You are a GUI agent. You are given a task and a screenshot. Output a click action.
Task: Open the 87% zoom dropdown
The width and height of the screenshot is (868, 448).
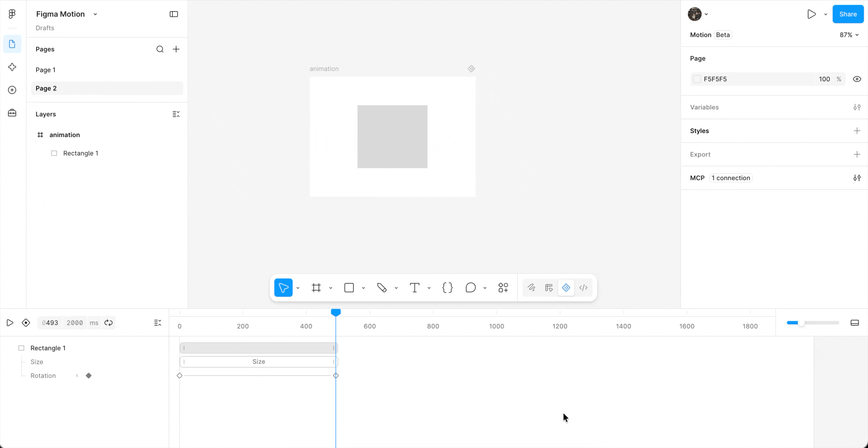849,35
